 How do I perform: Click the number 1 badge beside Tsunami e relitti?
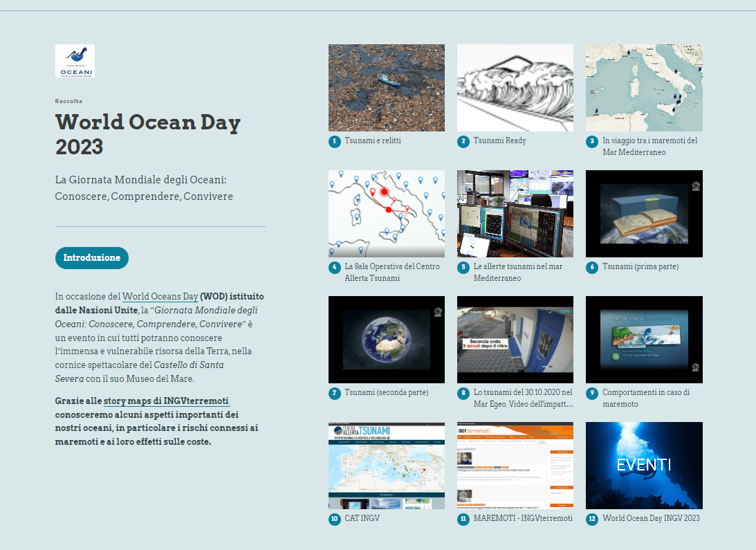click(334, 141)
